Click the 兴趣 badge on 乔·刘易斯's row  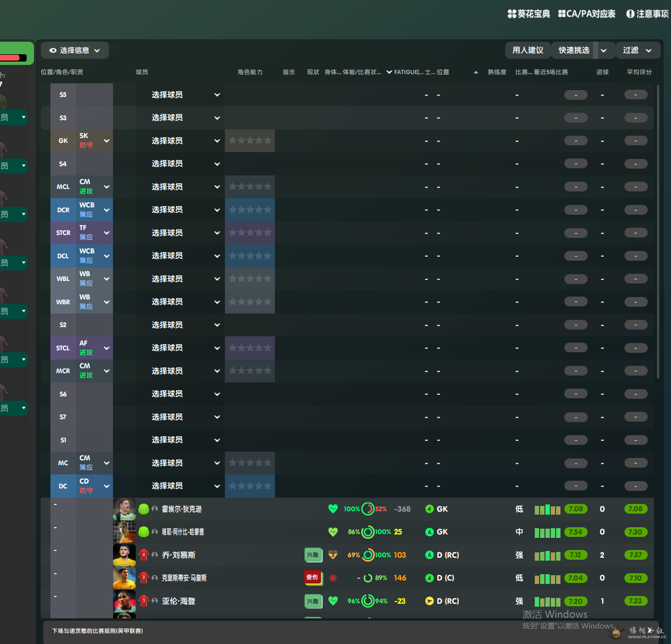(313, 555)
